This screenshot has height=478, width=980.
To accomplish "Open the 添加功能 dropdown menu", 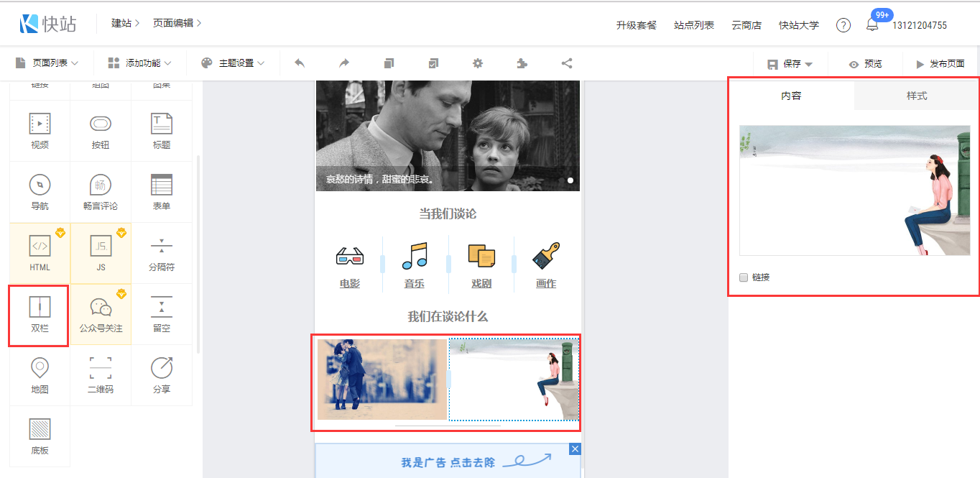I will pos(134,63).
